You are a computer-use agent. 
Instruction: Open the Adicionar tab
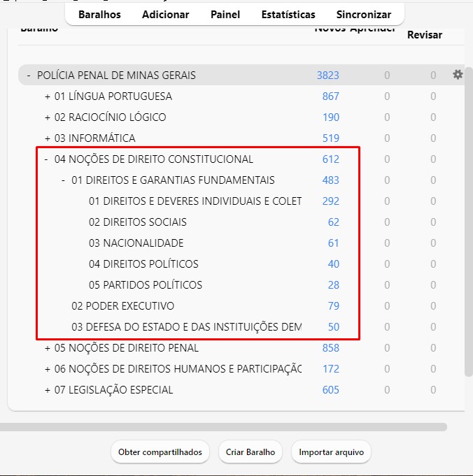pyautogui.click(x=165, y=15)
